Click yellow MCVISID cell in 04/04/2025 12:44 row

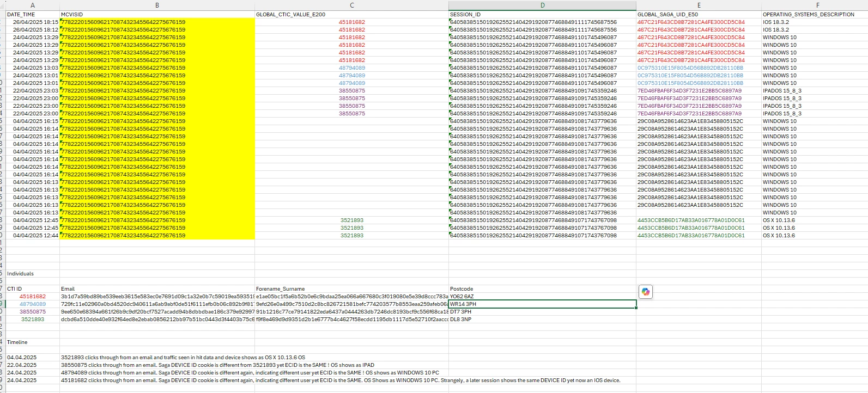[x=157, y=236]
